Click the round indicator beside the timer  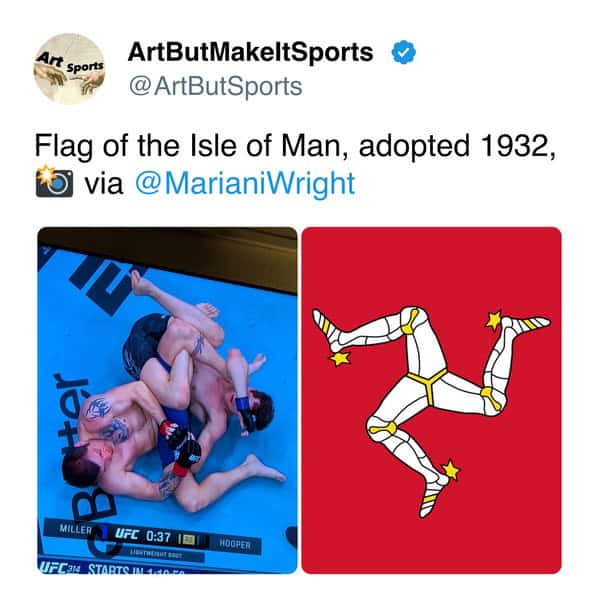pos(189,540)
